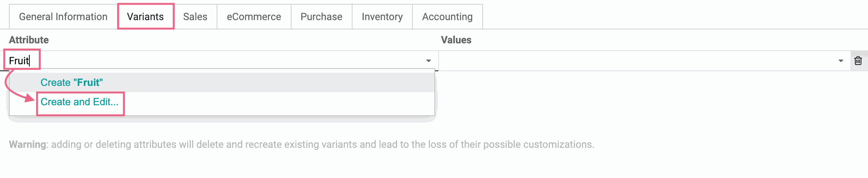View the Inventory tab
868x178 pixels.
(382, 17)
